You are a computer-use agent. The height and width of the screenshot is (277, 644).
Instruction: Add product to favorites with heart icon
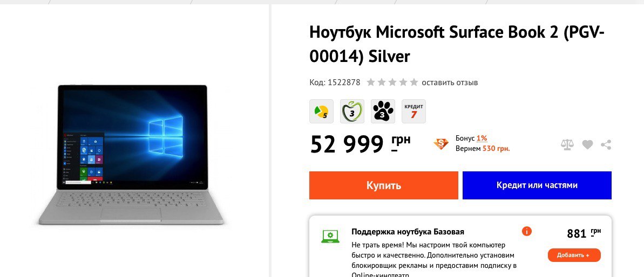point(587,144)
